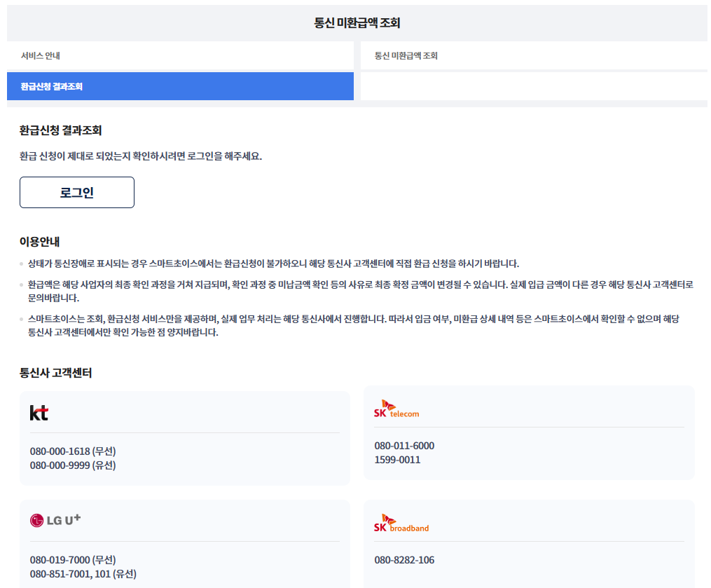Click the 이용안내 section heading

[37, 240]
